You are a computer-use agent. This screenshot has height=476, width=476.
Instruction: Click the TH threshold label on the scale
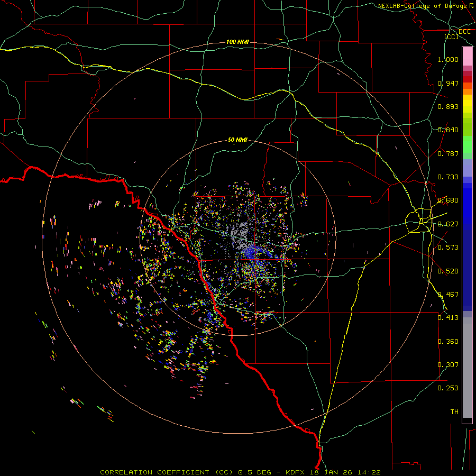pyautogui.click(x=454, y=412)
